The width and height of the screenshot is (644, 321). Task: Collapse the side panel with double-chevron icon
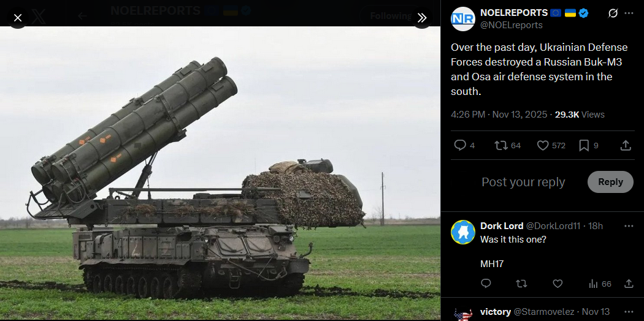(422, 18)
